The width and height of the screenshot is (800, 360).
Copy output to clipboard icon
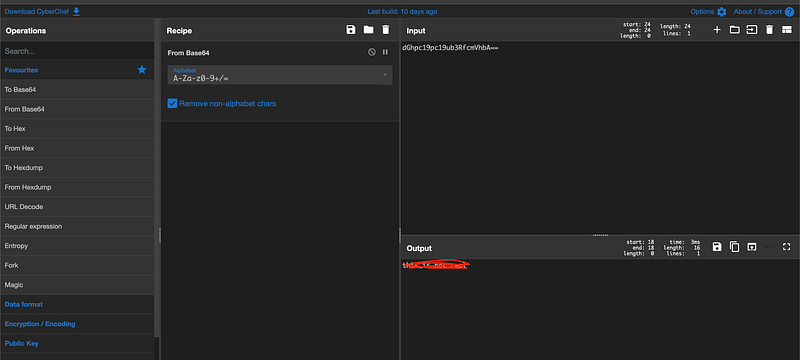tap(734, 247)
